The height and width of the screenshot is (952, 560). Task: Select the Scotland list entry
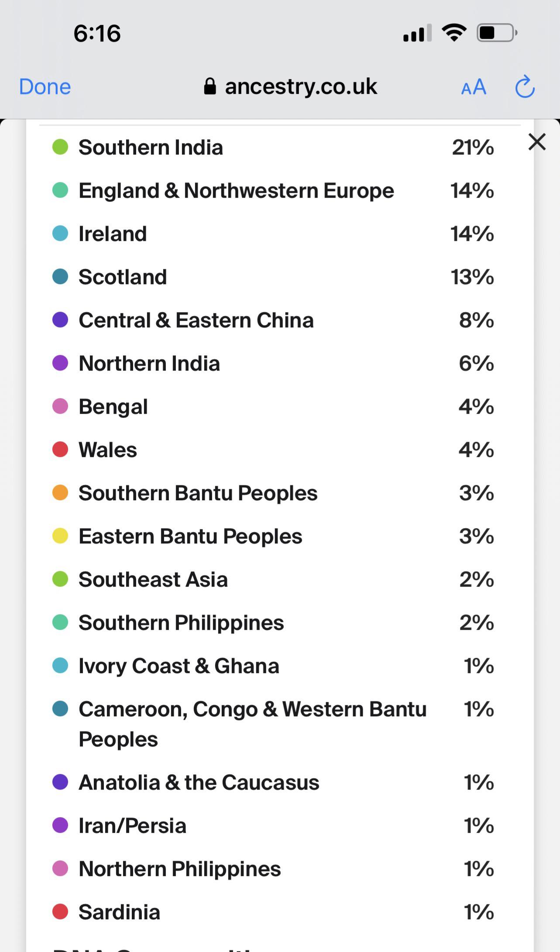pyautogui.click(x=122, y=277)
